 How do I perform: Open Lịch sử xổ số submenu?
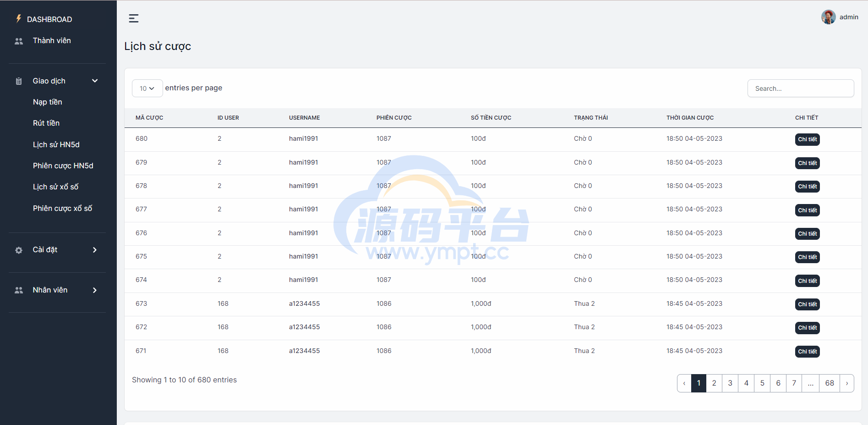point(56,187)
